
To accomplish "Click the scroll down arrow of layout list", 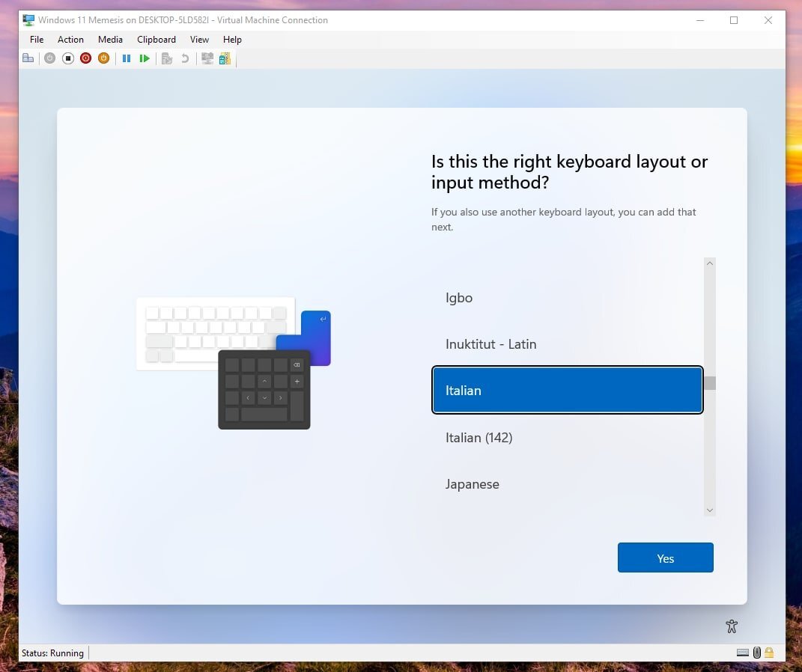I will click(x=709, y=510).
